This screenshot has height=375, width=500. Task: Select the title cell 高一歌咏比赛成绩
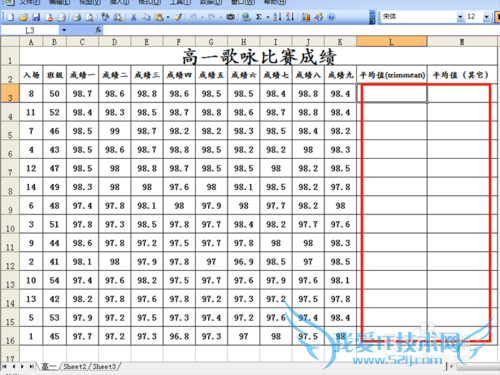tap(259, 56)
